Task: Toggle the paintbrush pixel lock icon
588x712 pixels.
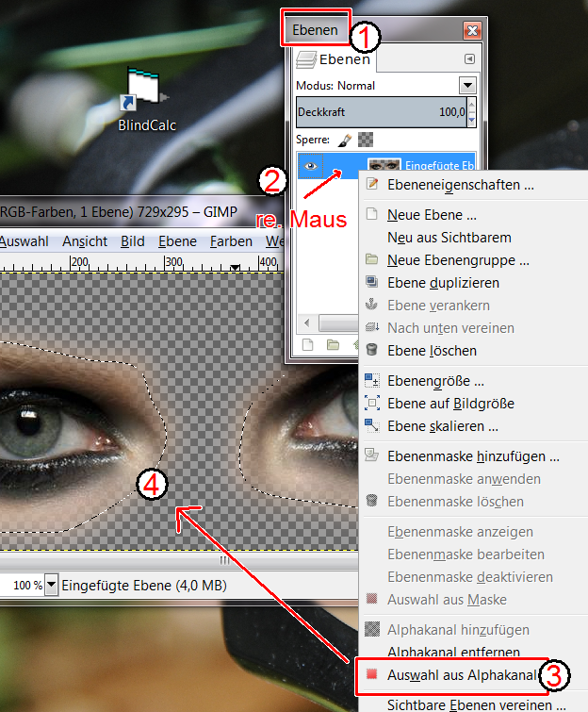Action: tap(345, 140)
